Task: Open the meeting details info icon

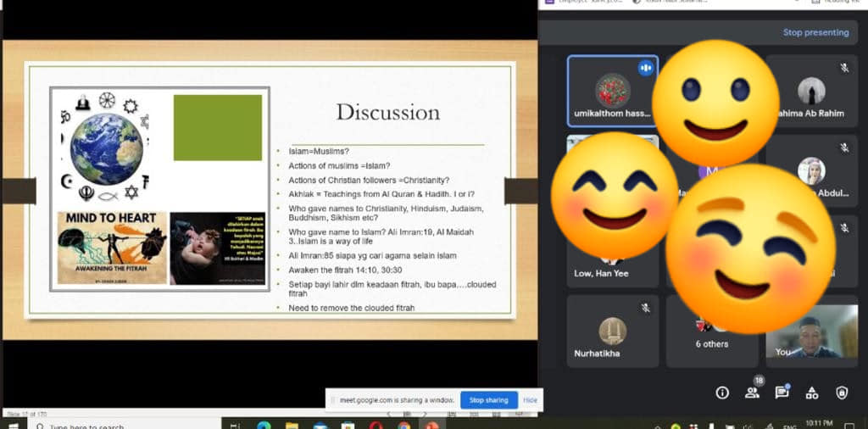Action: 722,393
